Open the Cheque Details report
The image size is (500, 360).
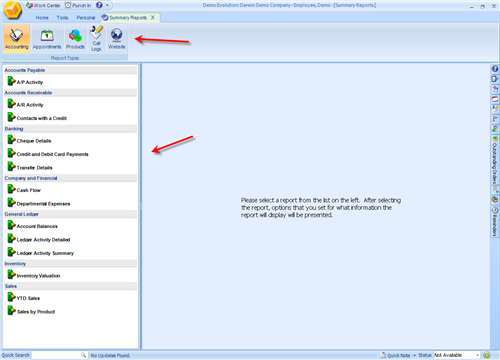coord(29,140)
